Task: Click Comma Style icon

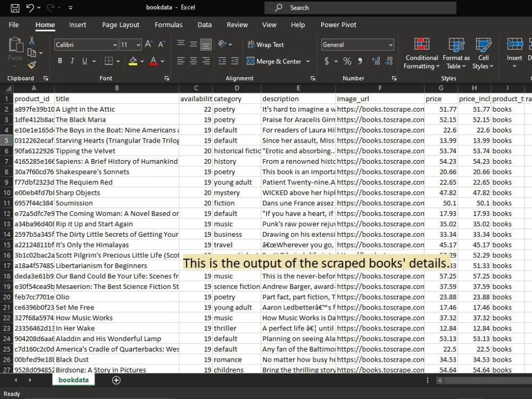Action: (360, 61)
